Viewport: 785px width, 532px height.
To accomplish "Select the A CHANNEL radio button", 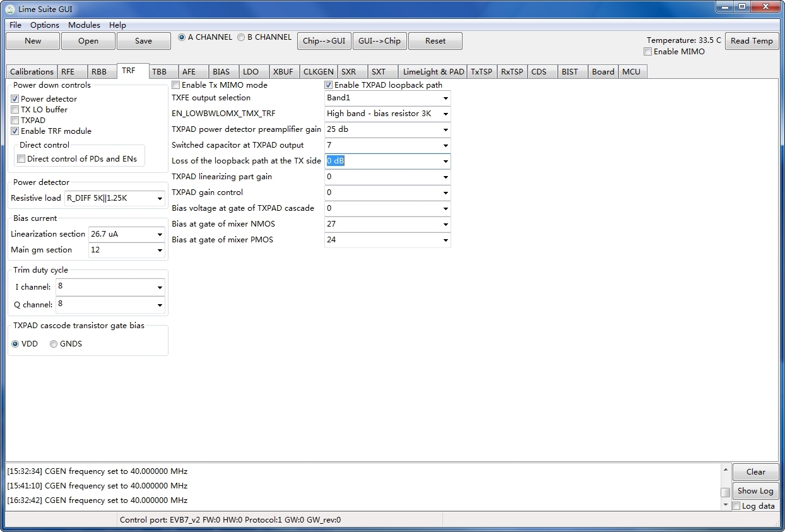I will point(182,37).
